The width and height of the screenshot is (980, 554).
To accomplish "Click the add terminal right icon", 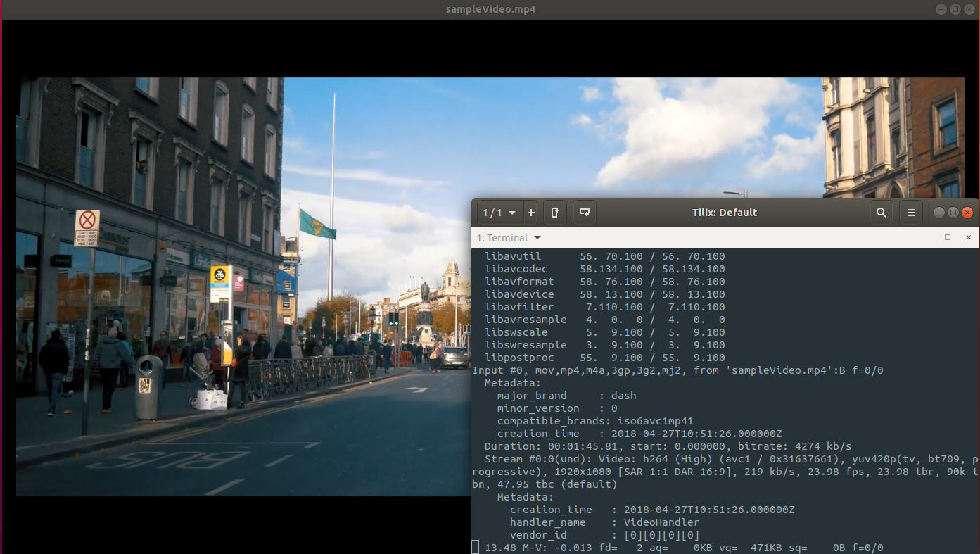I will [x=554, y=213].
